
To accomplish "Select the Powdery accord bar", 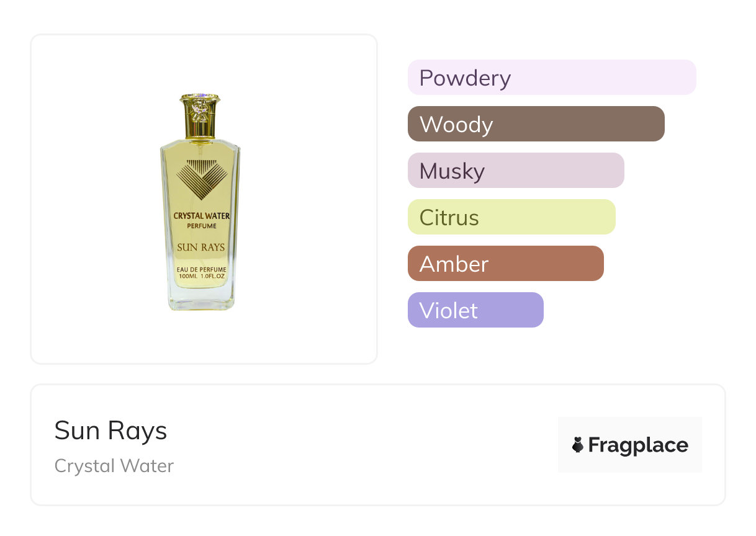I will pyautogui.click(x=551, y=78).
